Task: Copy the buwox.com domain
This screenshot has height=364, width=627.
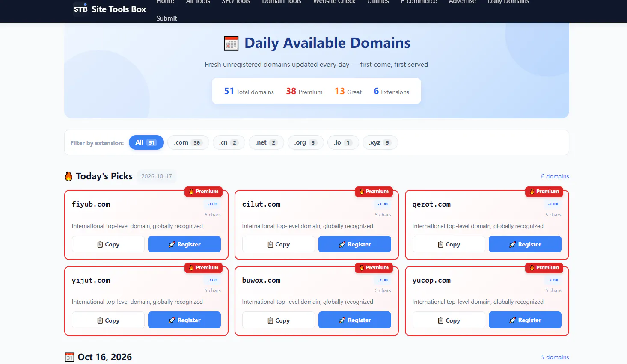Action: (x=279, y=320)
